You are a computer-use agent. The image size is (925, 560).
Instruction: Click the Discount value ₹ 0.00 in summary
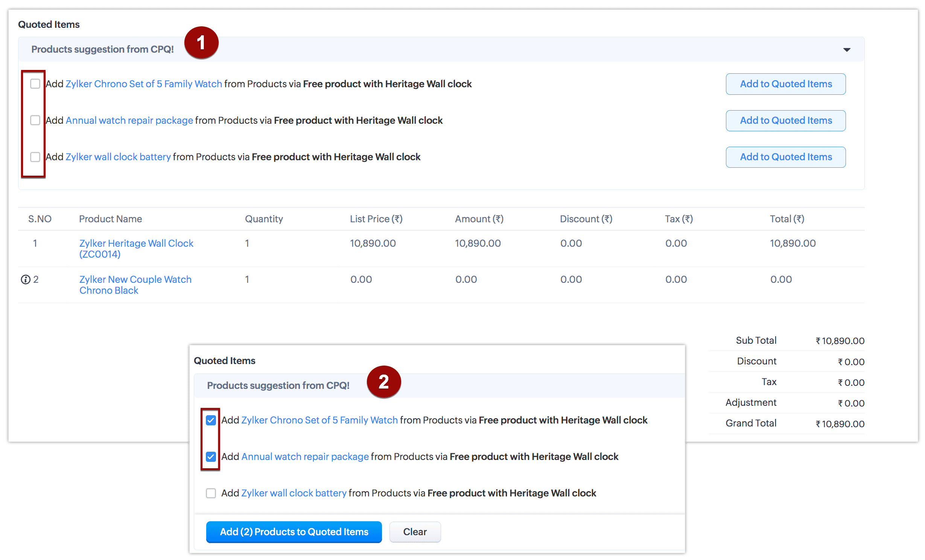[851, 362]
